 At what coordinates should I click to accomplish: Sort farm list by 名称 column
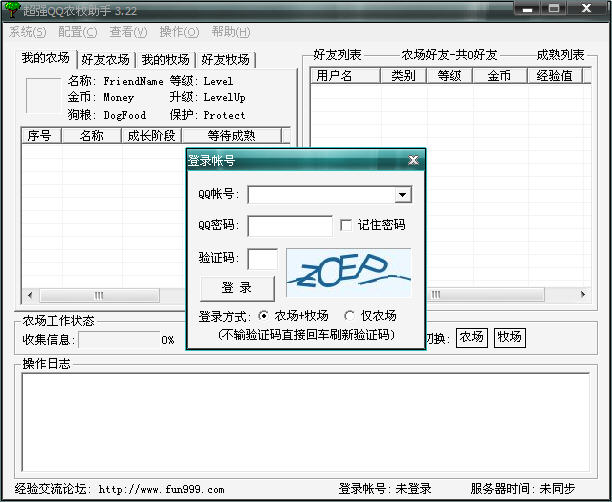(91, 135)
